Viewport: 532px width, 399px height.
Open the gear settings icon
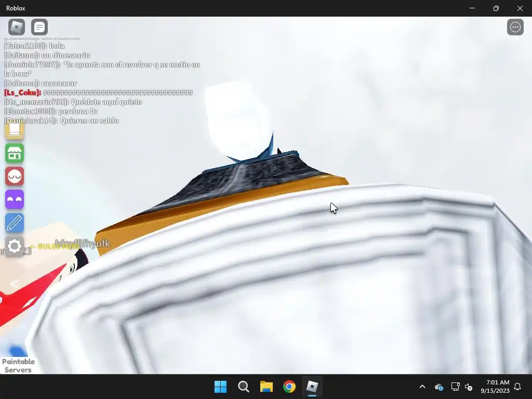14,246
